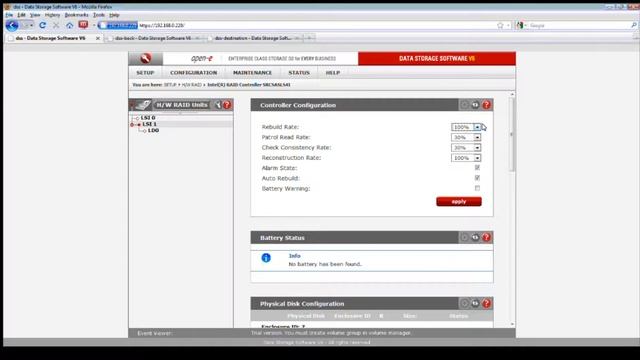This screenshot has height=360, width=640.
Task: Reload the page with the refresh icon
Action: click(42, 25)
